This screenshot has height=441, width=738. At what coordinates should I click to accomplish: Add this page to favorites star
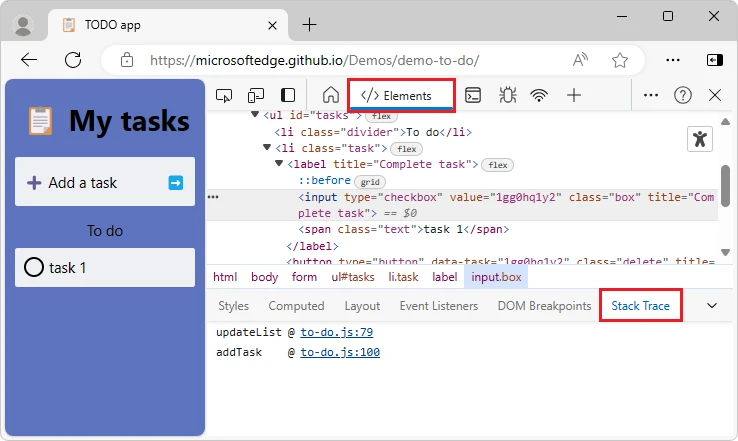[620, 60]
